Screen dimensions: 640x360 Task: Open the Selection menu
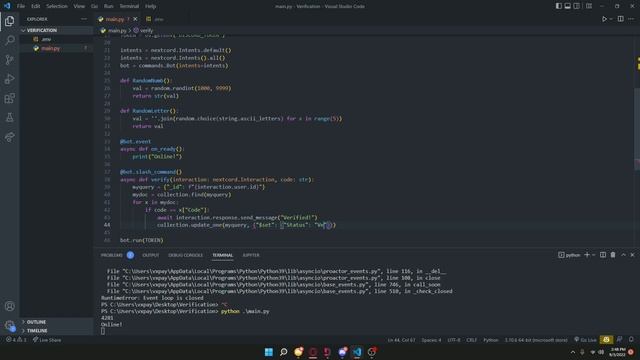click(x=57, y=6)
